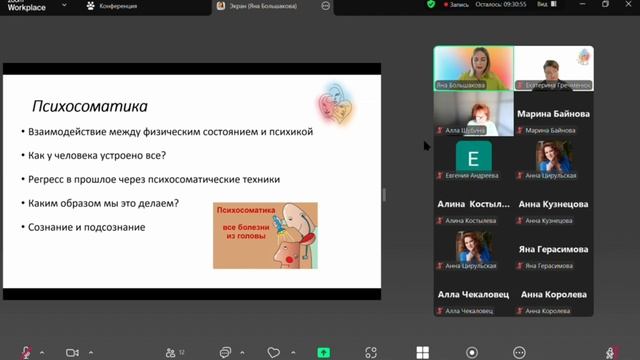
Task: Open the apps grid icon
Action: (x=422, y=352)
